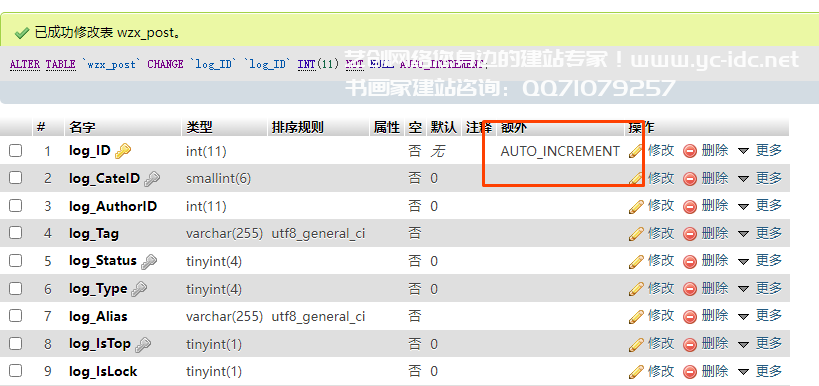
Task: Click the ALTER TABLE SQL query text
Action: tap(249, 65)
